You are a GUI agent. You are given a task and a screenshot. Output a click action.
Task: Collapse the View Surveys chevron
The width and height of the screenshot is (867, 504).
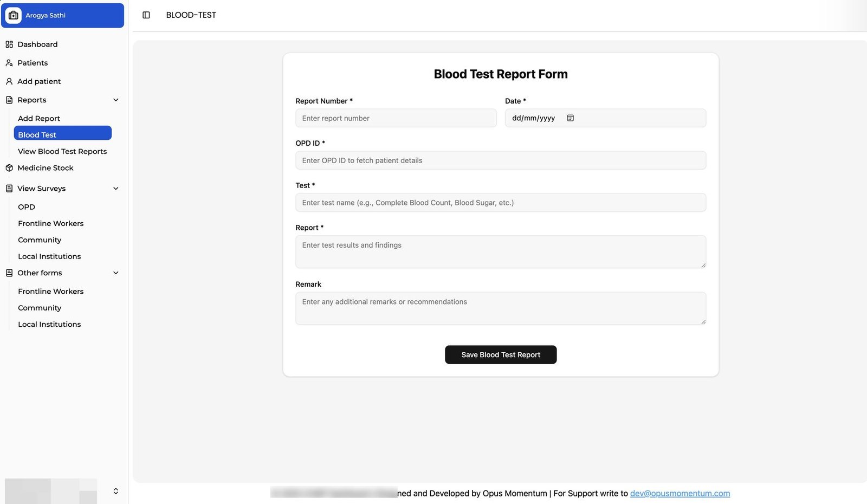coord(116,189)
